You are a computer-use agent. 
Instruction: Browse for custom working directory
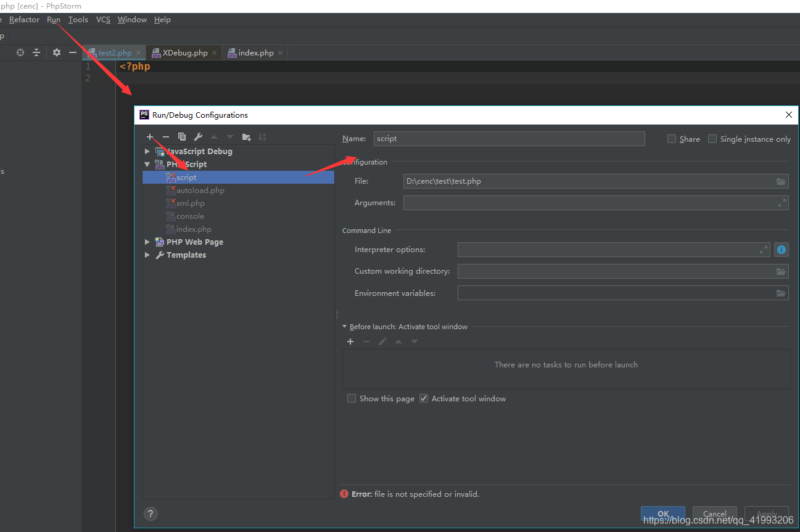pos(781,271)
